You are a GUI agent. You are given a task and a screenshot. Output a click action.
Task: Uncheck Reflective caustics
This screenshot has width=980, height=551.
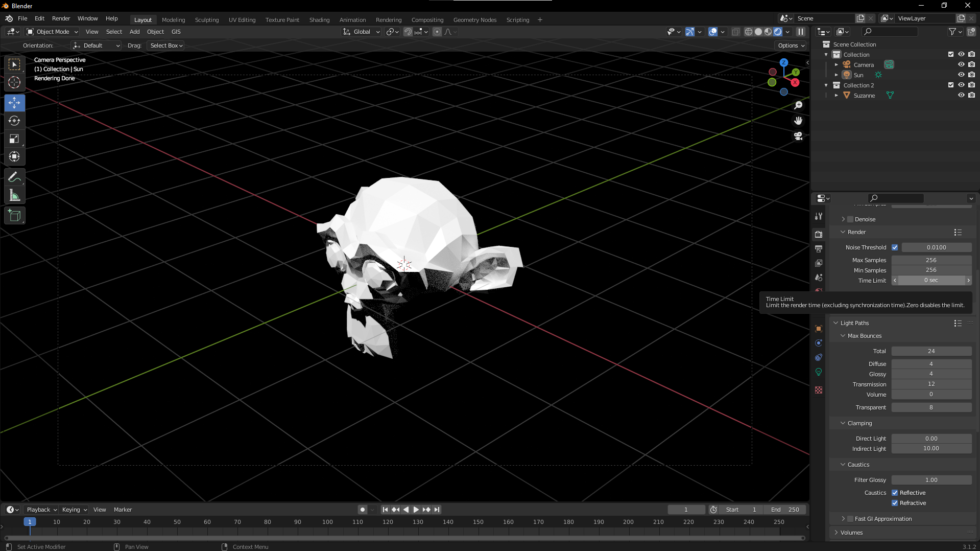895,493
